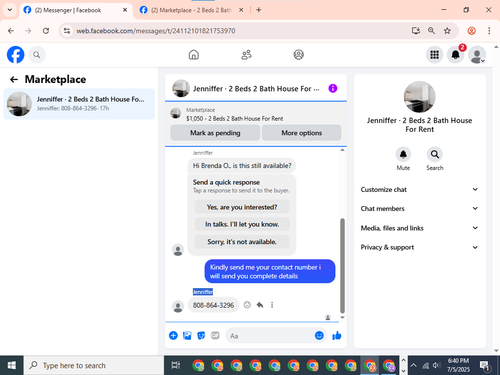Viewport: 500px width, 375px height.
Task: Open the emoji picker in message box
Action: (x=319, y=335)
